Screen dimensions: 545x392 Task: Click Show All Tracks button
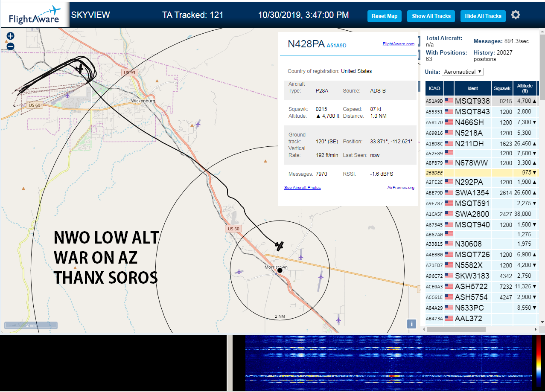coord(431,16)
